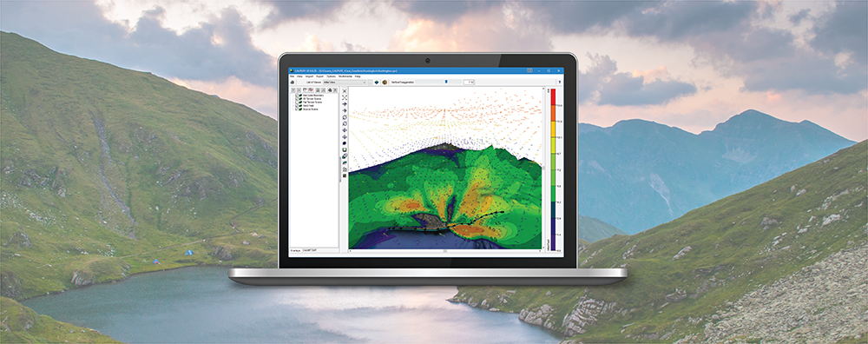Click the Vertical Exaggeration slider handle
Image resolution: width=868 pixels, height=344 pixels.
pyautogui.click(x=446, y=82)
